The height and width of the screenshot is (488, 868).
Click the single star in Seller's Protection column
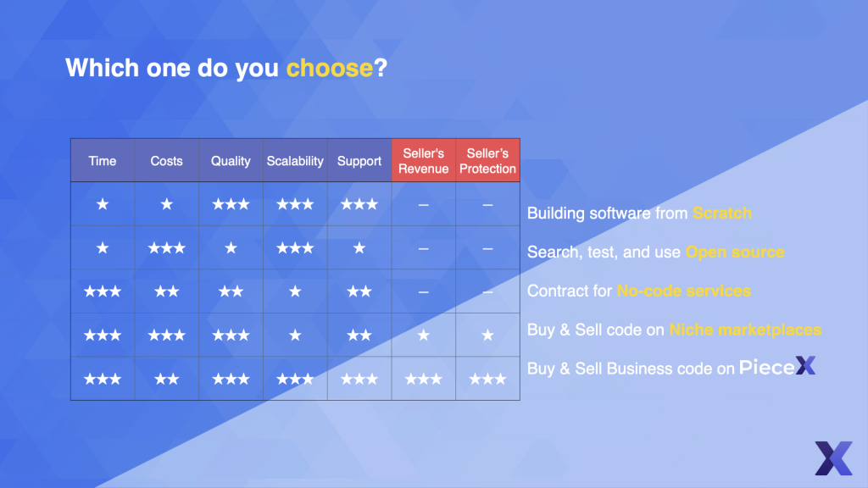click(487, 335)
